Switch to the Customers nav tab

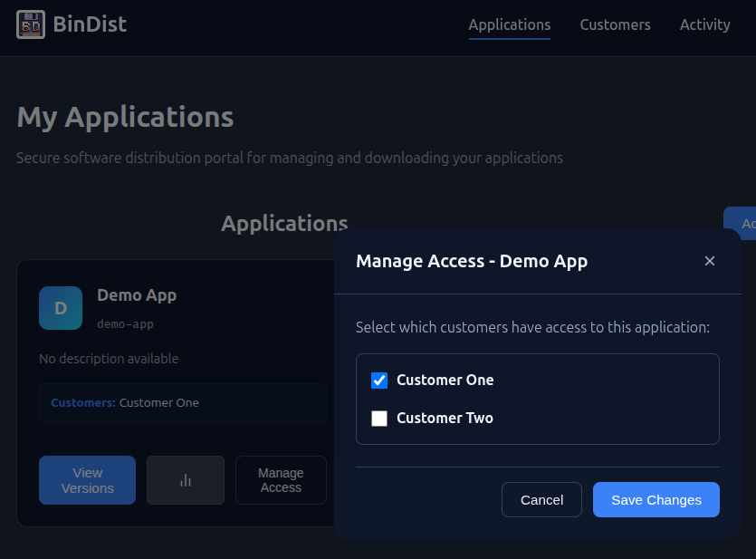pos(615,25)
